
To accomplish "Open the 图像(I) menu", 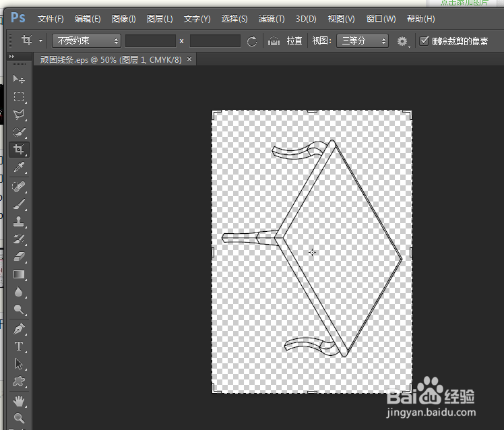I will [x=124, y=19].
